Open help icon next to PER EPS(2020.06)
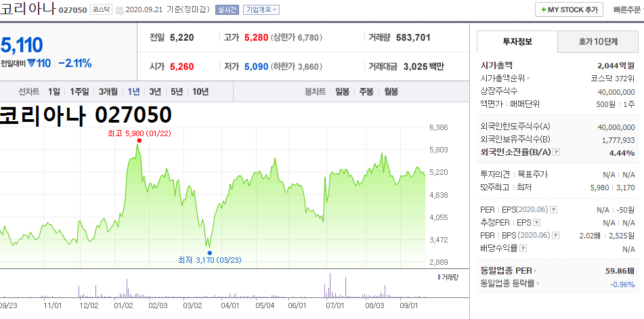644x319 pixels. pyautogui.click(x=554, y=210)
